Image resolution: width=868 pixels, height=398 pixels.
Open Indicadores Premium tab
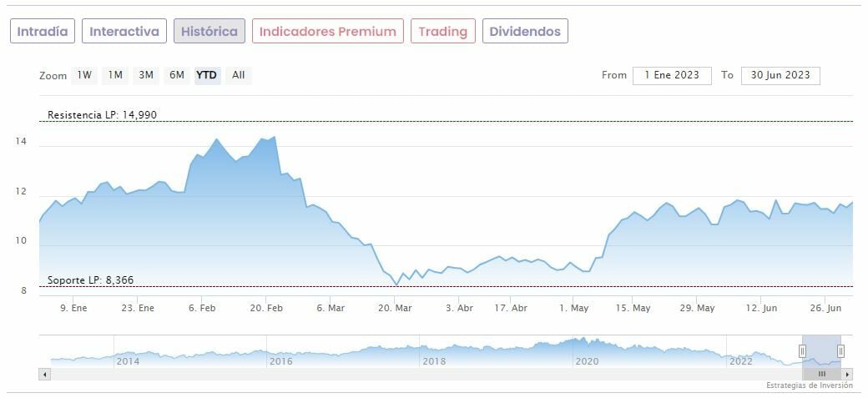[327, 32]
